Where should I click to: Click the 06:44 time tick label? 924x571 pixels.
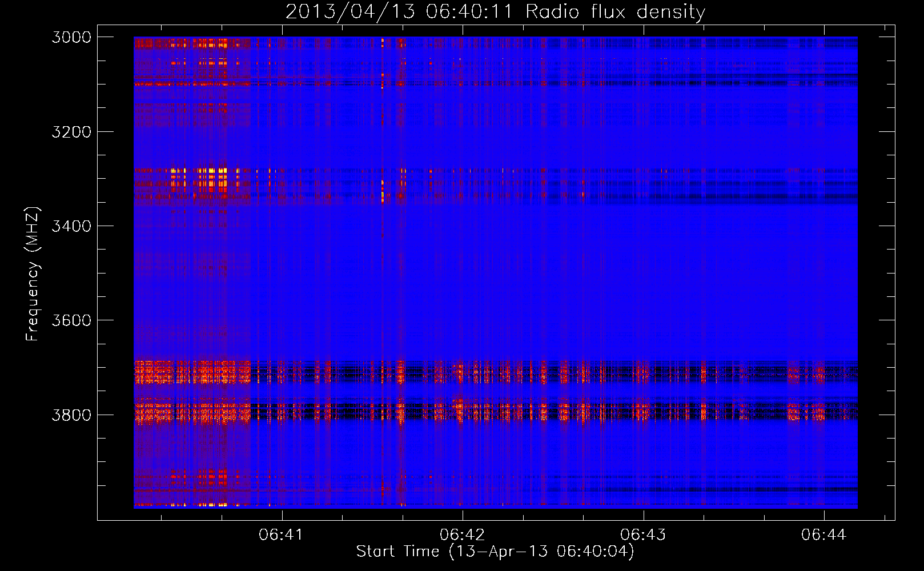[x=823, y=534]
